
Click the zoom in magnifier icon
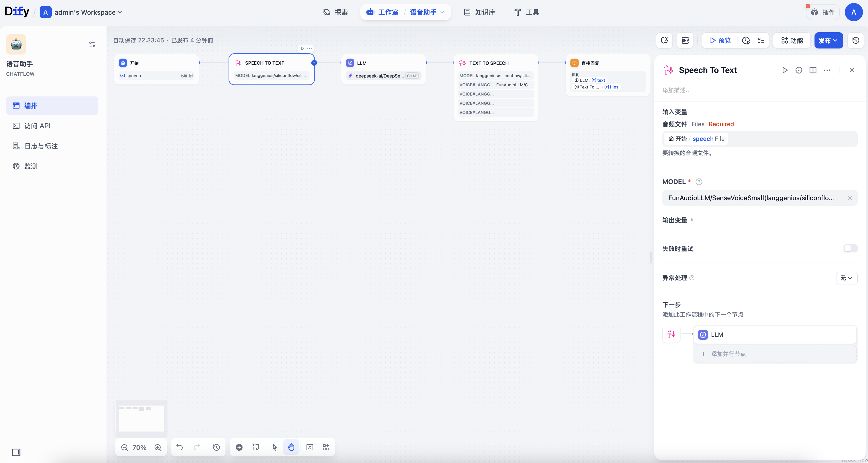click(x=158, y=447)
